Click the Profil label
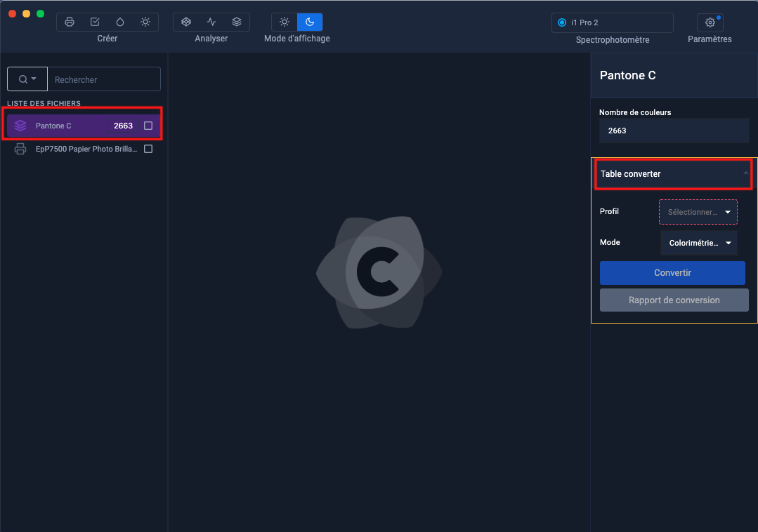 pos(609,211)
